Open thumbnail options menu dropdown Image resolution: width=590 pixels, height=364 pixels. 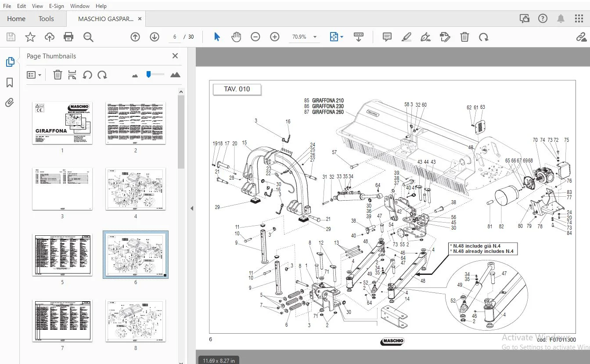(34, 75)
